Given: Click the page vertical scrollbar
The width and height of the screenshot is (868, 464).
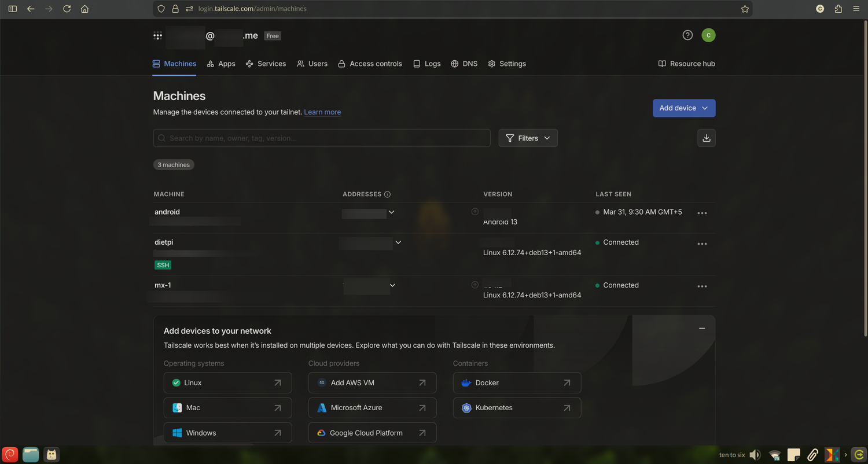Looking at the screenshot, I should click(x=865, y=179).
